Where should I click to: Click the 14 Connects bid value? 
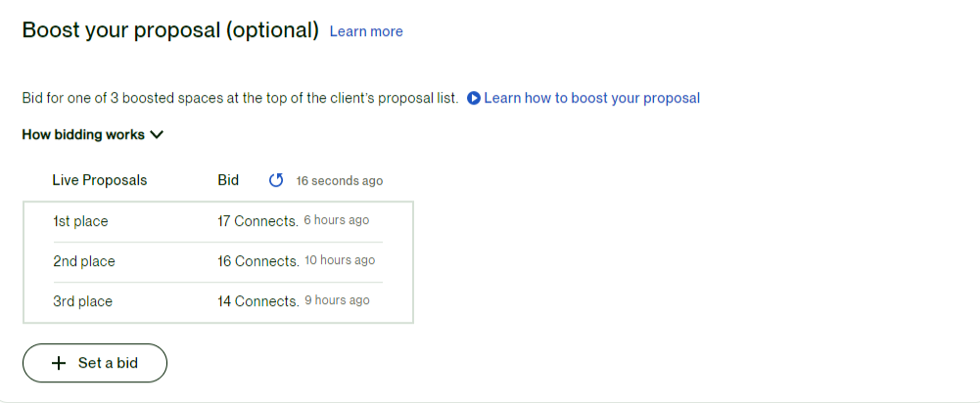pos(257,301)
